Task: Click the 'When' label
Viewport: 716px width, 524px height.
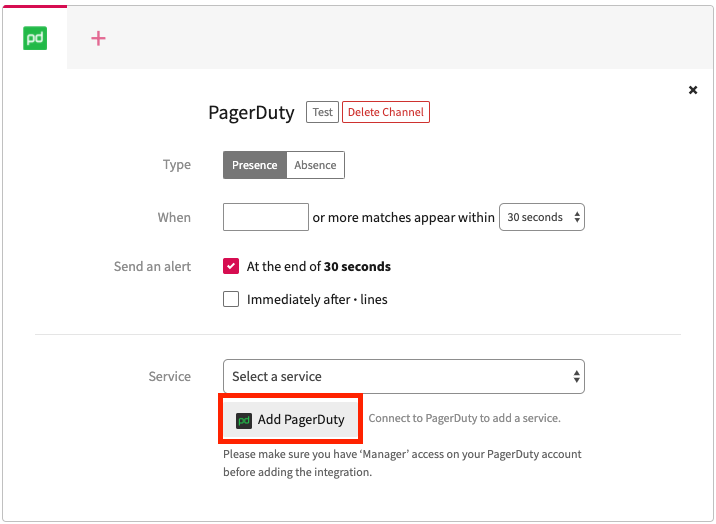Action: point(174,217)
